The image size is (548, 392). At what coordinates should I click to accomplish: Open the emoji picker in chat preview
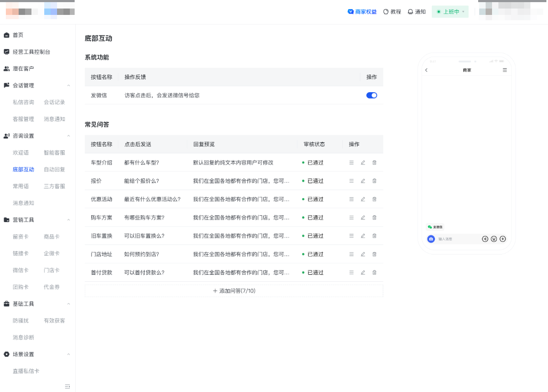tap(494, 239)
